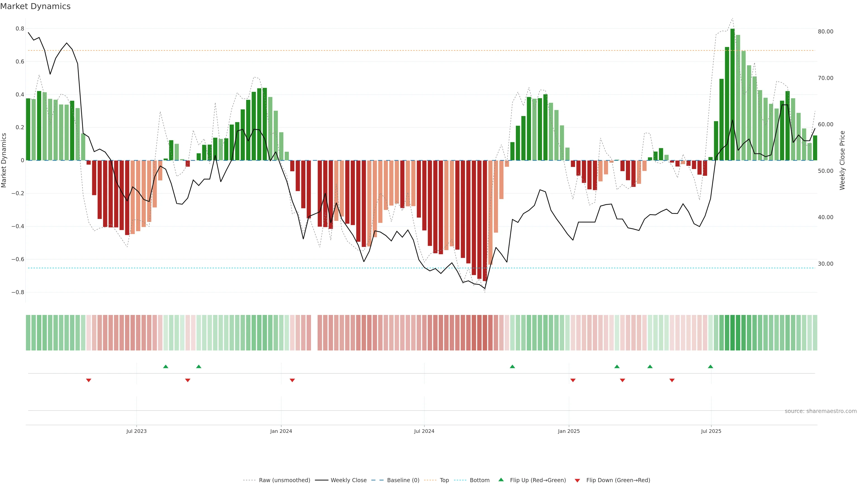The image size is (868, 488).
Task: Click the earliest red flip-down marker before Jul 2023
Action: click(x=89, y=380)
